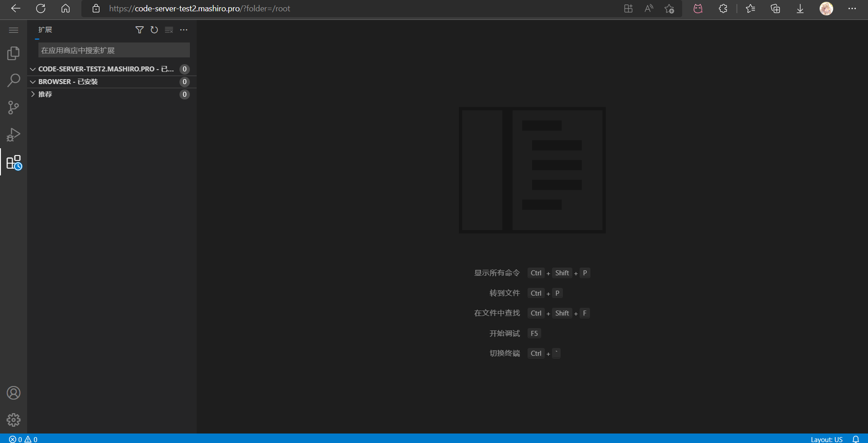Open Views and More Actions menu in Extensions

pyautogui.click(x=184, y=30)
